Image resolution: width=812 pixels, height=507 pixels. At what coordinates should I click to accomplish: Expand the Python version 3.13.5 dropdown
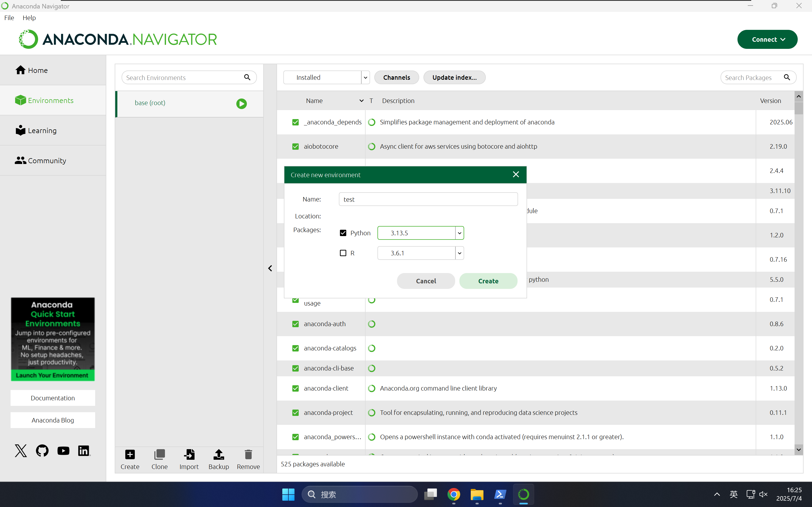459,233
